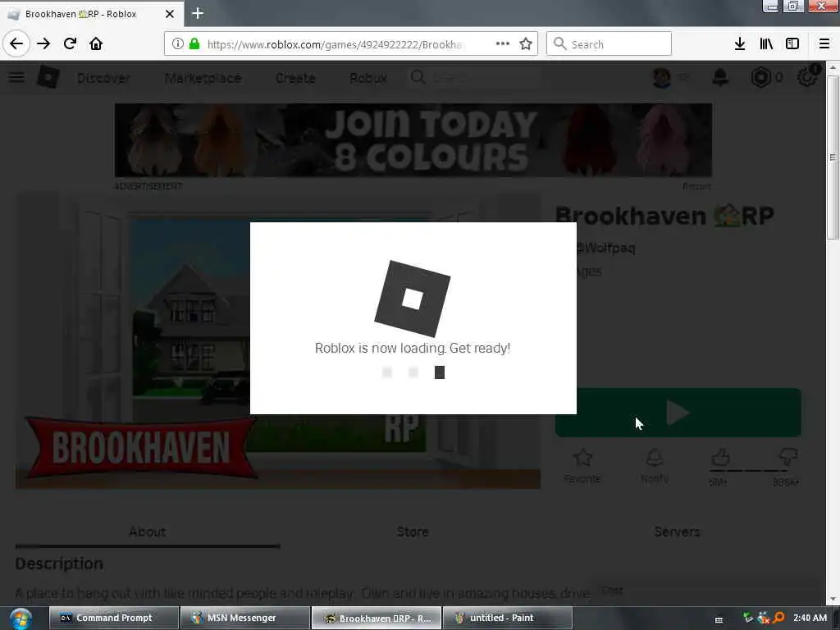
Task: Open Roblox notifications bell
Action: tap(720, 78)
